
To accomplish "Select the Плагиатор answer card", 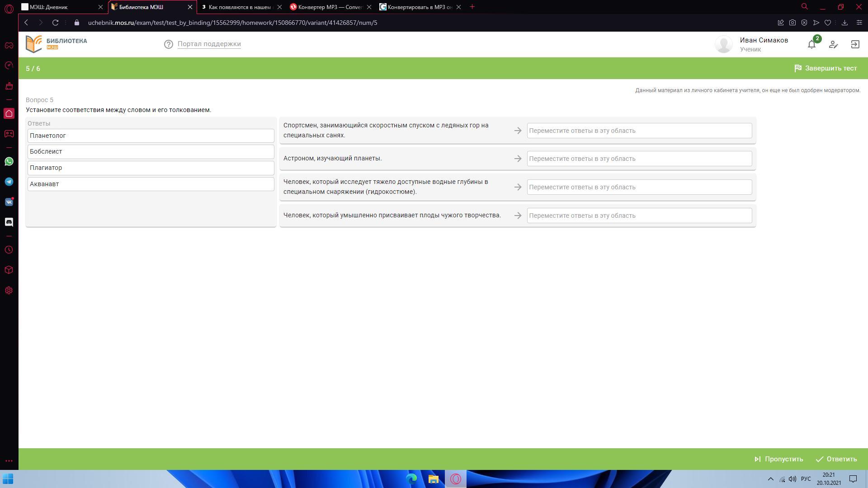I will (x=151, y=168).
